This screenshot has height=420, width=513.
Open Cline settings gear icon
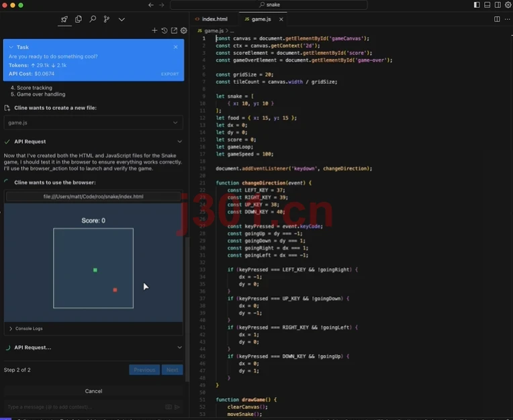(x=184, y=30)
